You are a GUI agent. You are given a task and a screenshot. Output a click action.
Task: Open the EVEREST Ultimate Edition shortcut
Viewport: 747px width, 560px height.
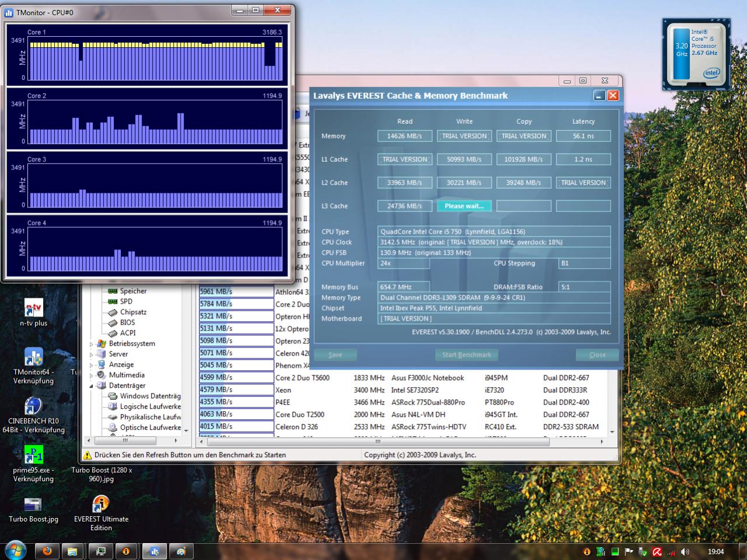[101, 513]
